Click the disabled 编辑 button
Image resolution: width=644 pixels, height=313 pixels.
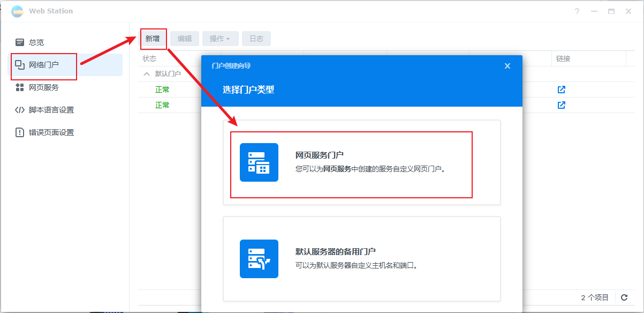pos(185,39)
